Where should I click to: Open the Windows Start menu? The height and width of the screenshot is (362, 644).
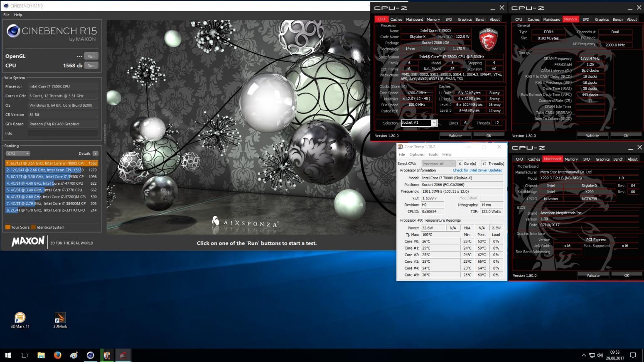click(x=8, y=355)
